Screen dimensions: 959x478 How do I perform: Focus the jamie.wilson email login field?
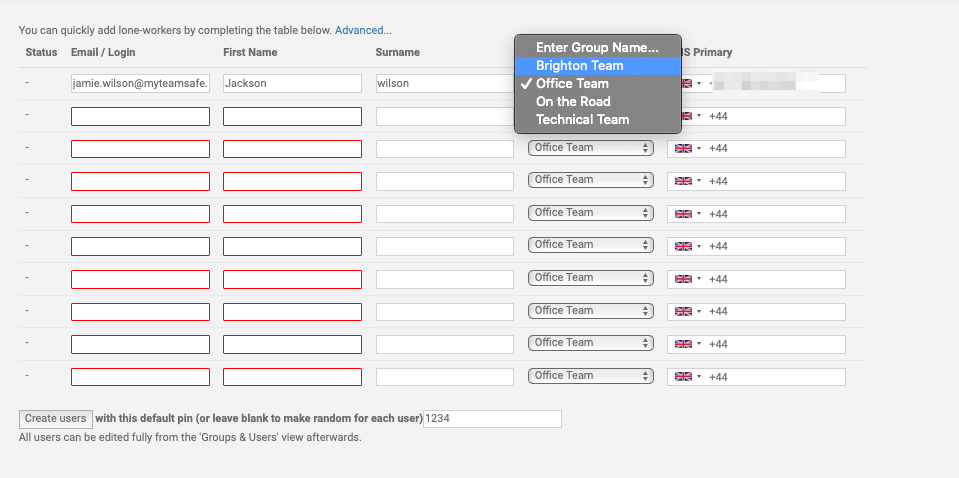tap(141, 84)
